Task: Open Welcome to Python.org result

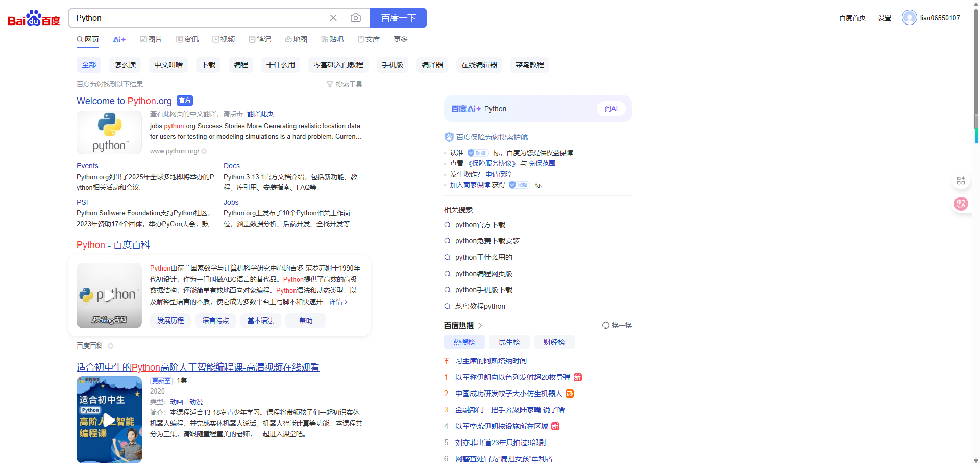Action: (x=124, y=101)
